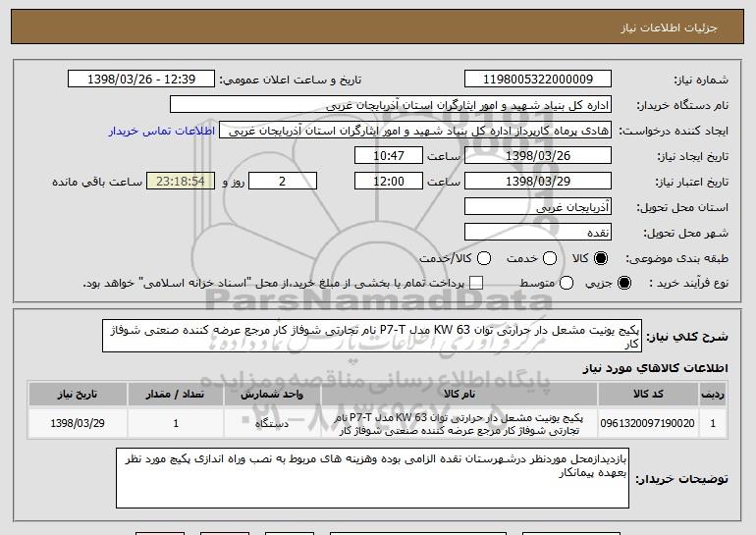
Task: Click the طبقه بندی موضوعی label
Action: (x=676, y=259)
